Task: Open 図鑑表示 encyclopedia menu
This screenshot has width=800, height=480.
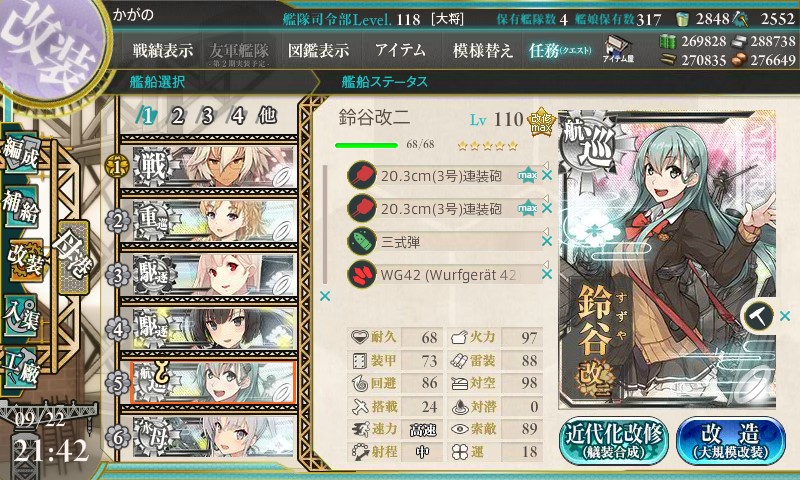Action: click(318, 50)
